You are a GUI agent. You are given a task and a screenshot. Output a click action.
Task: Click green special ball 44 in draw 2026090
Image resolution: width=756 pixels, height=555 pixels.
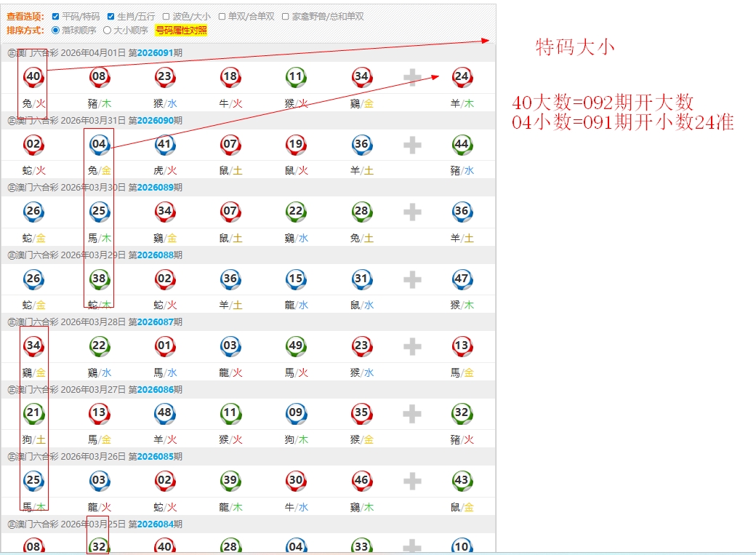click(x=462, y=144)
